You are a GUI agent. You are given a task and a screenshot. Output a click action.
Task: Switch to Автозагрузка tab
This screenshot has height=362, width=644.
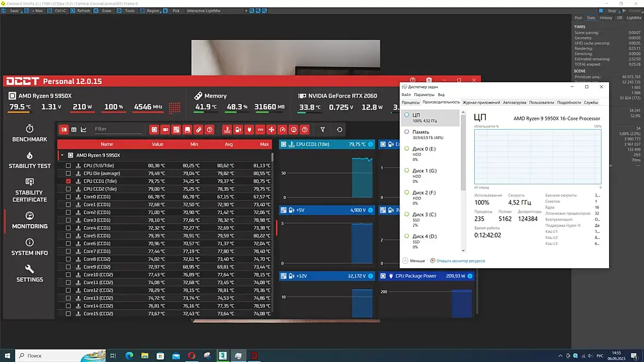514,102
